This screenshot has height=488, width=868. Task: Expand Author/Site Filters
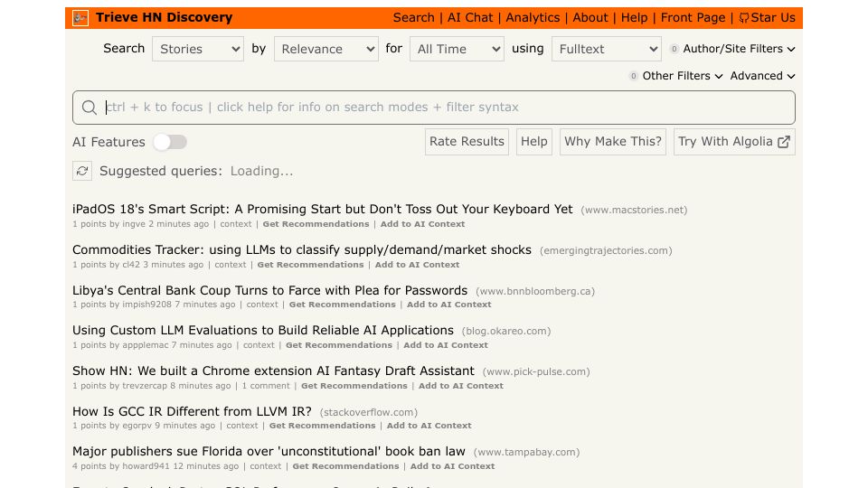[732, 49]
